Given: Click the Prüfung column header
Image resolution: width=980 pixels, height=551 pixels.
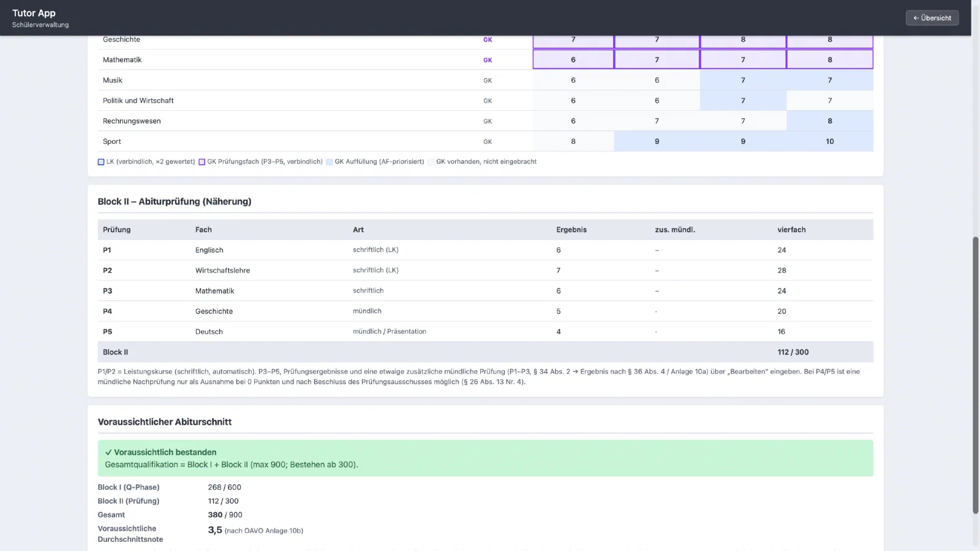Looking at the screenshot, I should click(x=116, y=230).
